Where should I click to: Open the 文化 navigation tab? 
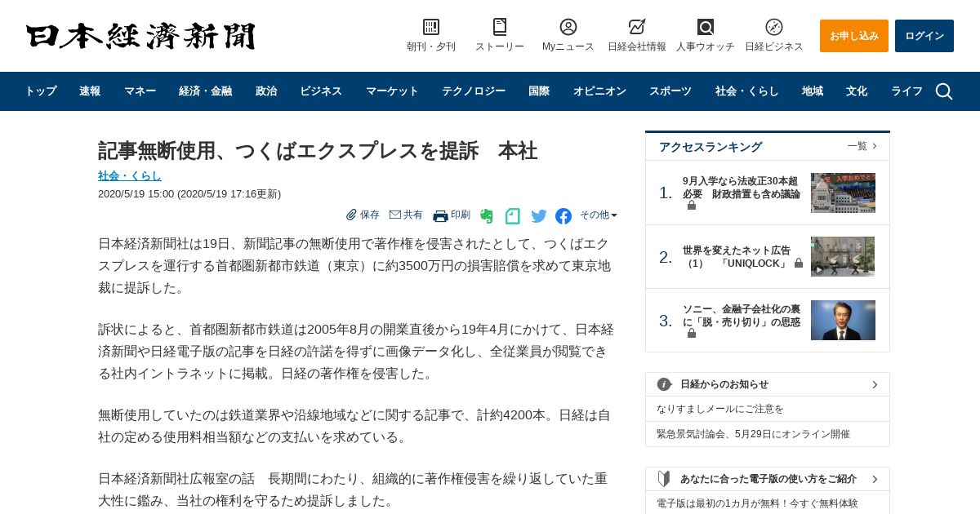[857, 91]
